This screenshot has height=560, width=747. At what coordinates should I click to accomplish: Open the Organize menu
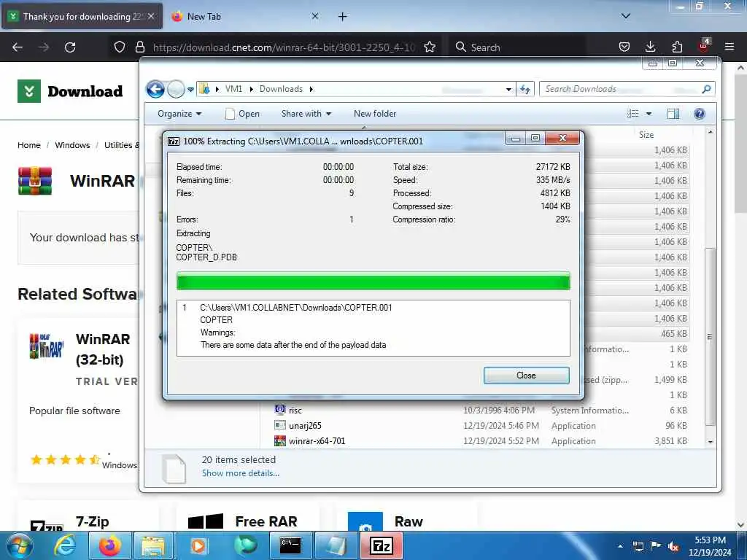point(179,114)
